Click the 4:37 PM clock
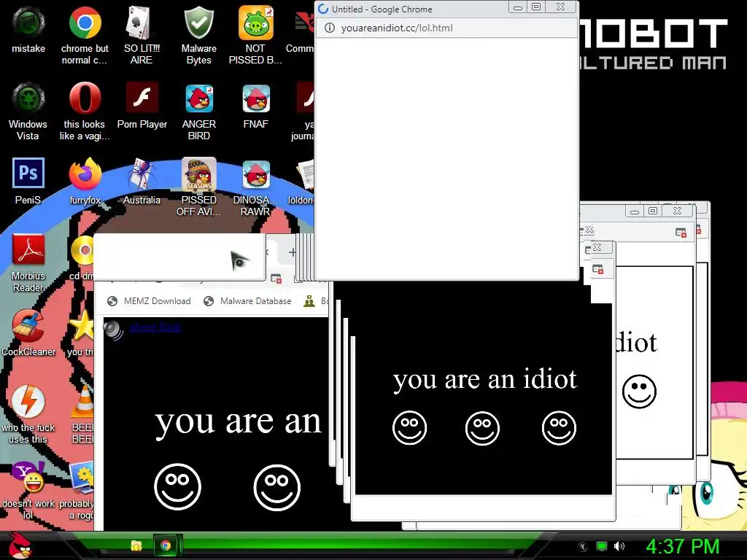Screen dimensions: 747x560 click(x=682, y=546)
